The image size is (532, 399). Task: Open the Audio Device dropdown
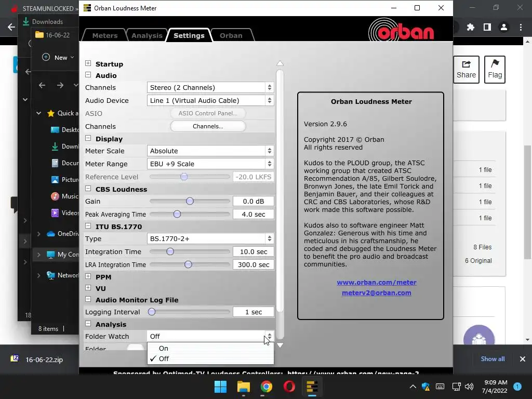[x=210, y=100]
